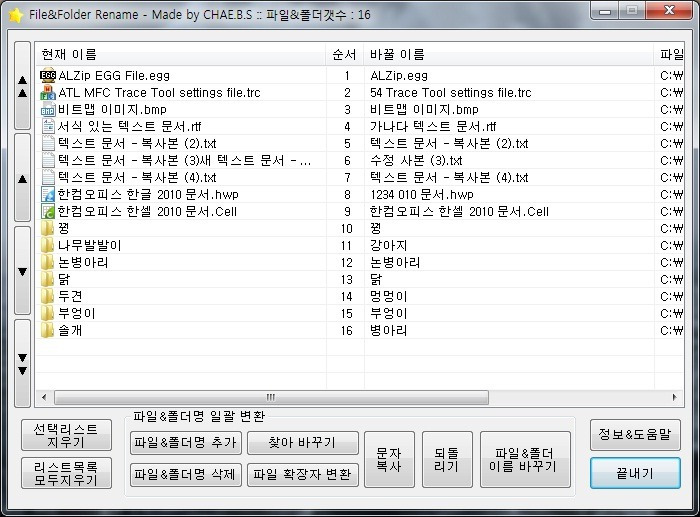Open 정보&도움말 help
700x517 pixels.
point(635,434)
